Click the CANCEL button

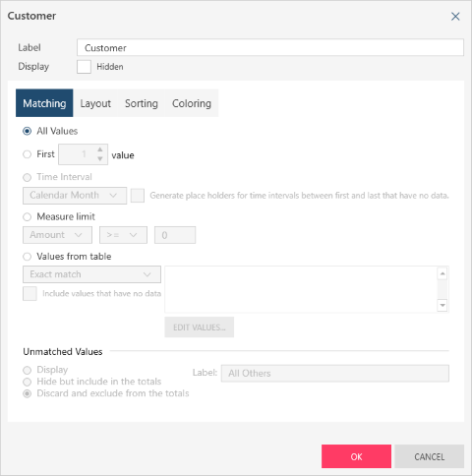pyautogui.click(x=430, y=456)
